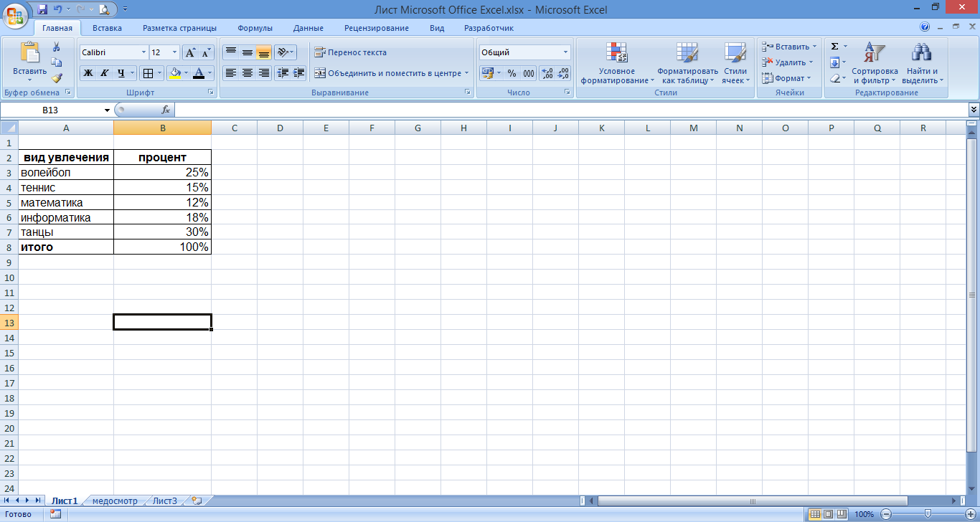980x522 pixels.
Task: Switch to Формулы ribbon tab
Action: pyautogui.click(x=255, y=28)
